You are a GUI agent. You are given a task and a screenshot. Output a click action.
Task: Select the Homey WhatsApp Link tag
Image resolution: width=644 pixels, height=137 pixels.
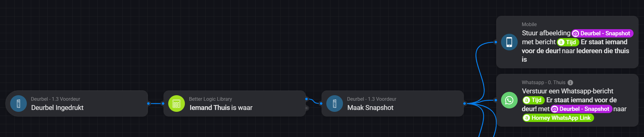(x=558, y=118)
